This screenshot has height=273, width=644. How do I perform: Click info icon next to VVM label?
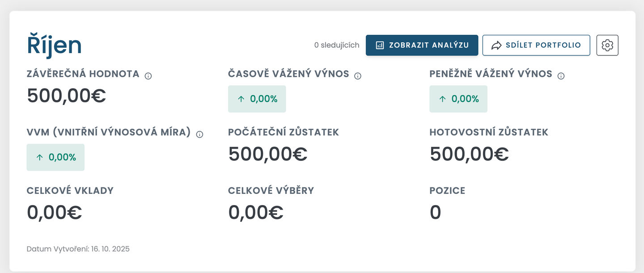tap(200, 134)
